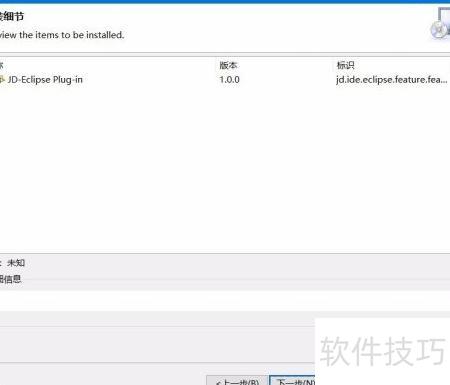
Task: Click the 1.0.0 version cell
Action: (229, 80)
